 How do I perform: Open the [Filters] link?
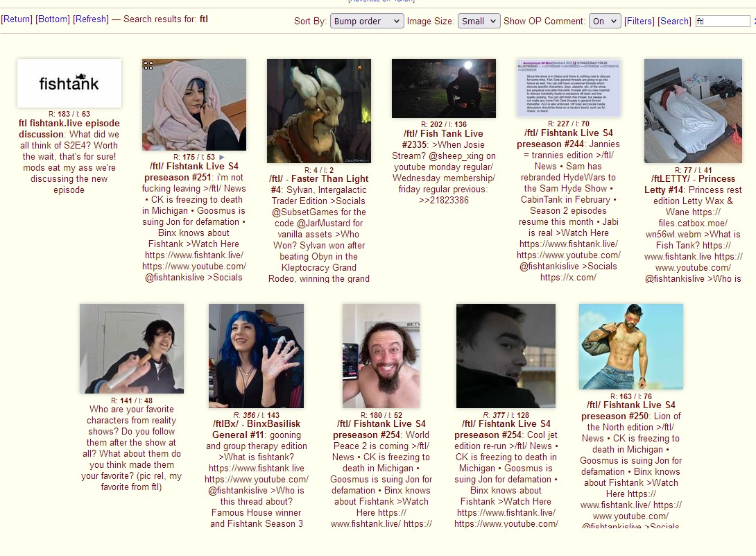[639, 22]
